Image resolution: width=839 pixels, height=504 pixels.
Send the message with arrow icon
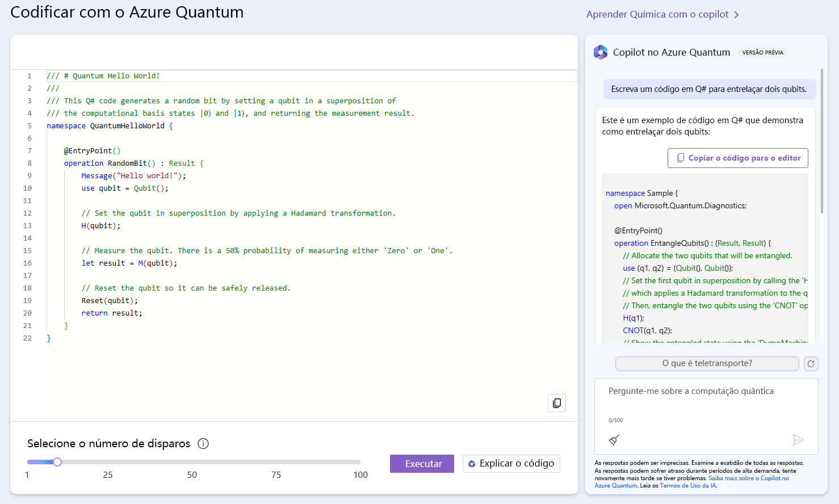tap(798, 440)
